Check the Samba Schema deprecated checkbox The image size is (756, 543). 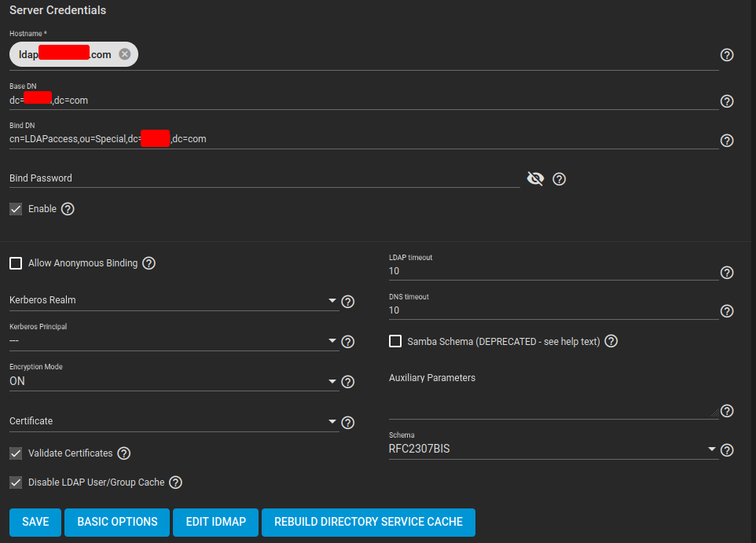click(x=395, y=341)
